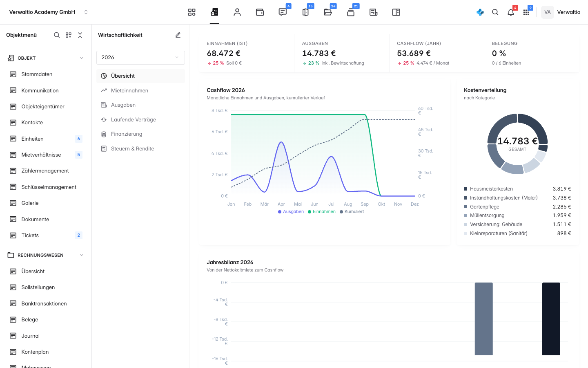Open the apps grid icon with badge 9
This screenshot has height=368, width=588.
click(x=526, y=12)
